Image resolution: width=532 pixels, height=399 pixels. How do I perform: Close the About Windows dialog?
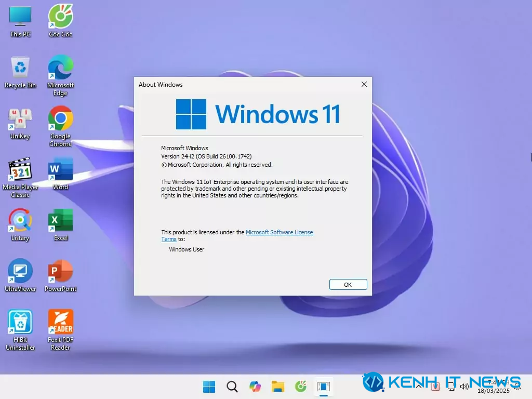364,84
